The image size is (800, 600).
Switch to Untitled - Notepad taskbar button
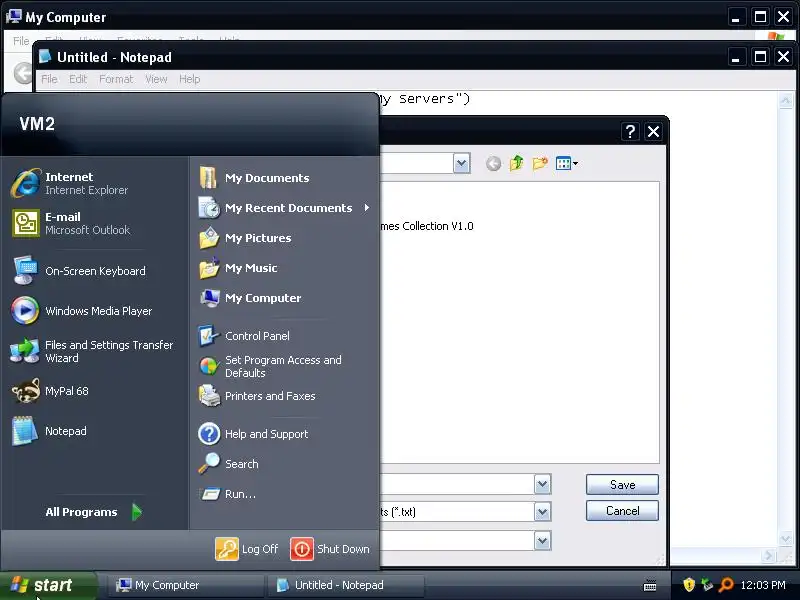[346, 585]
